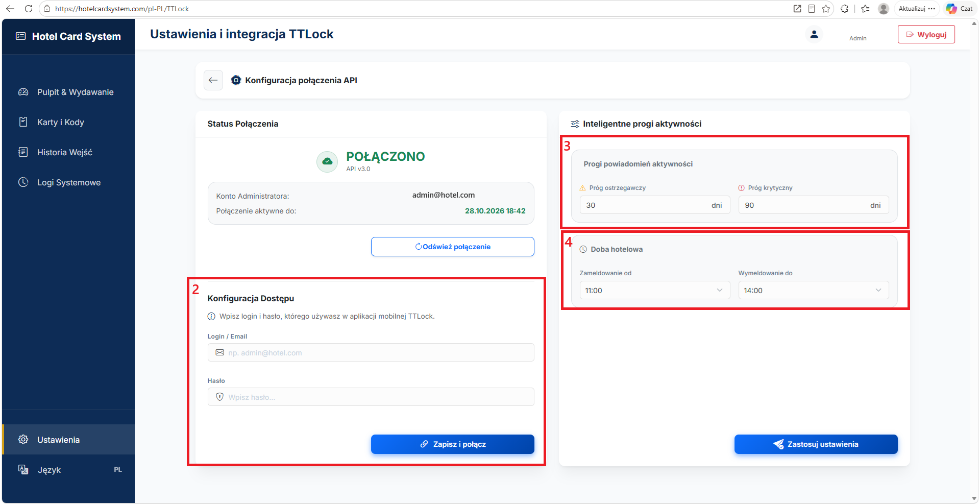
Task: Click the browser profile avatar
Action: [x=884, y=9]
